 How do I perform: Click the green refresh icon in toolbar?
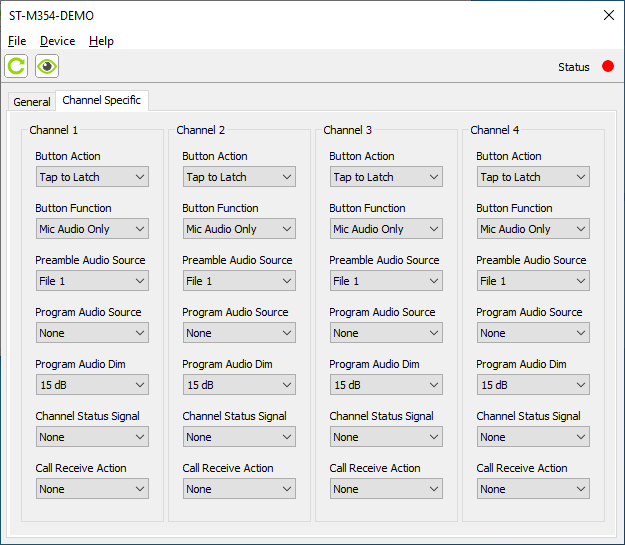(16, 67)
